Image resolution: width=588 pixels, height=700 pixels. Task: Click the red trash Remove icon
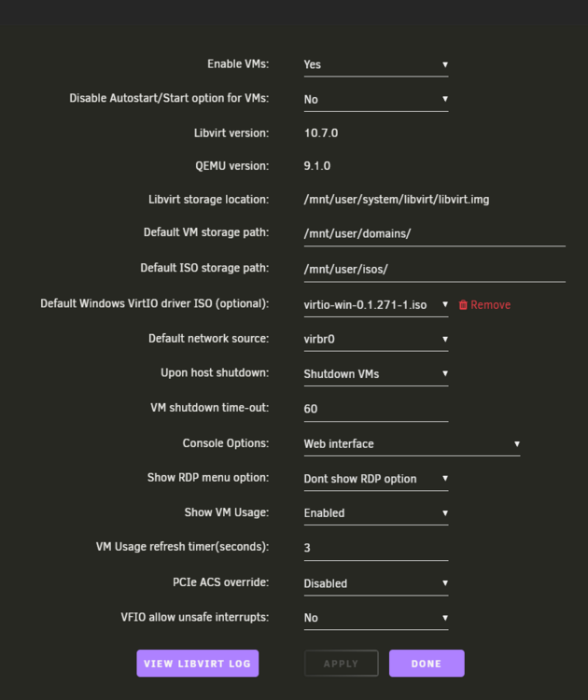tap(463, 305)
